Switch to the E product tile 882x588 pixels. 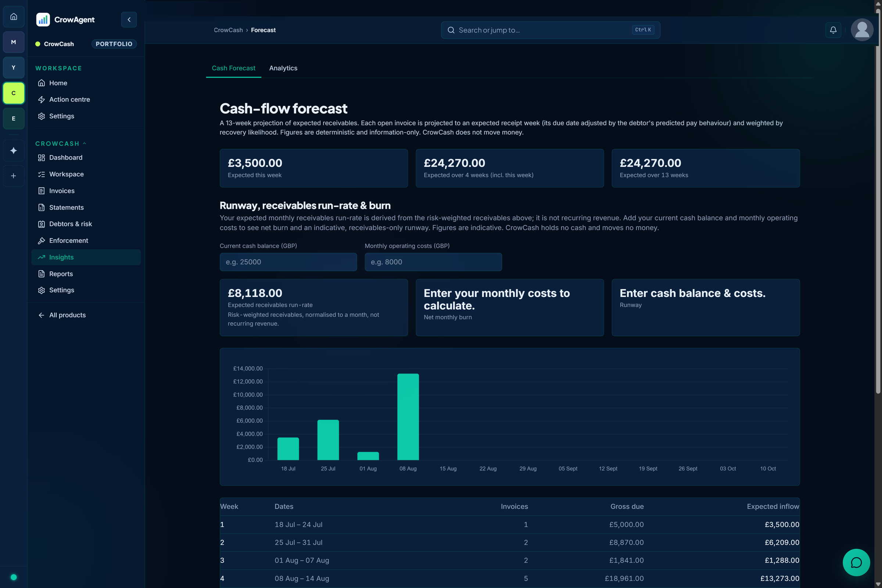pos(14,118)
